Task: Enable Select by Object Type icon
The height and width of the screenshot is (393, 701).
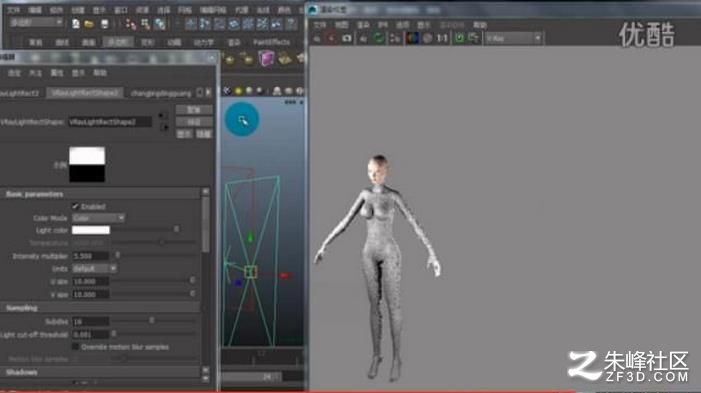Action: 145,24
